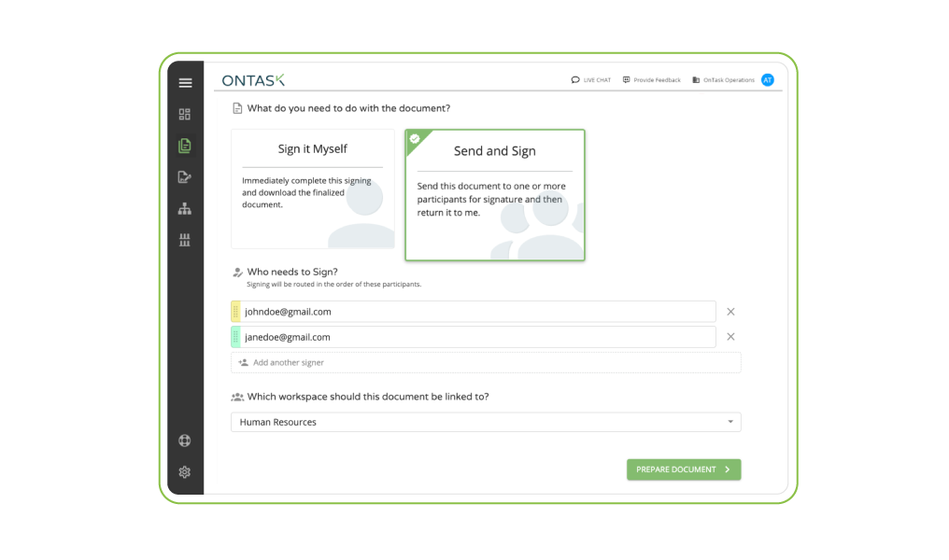Open the hamburger menu in sidebar
The width and height of the screenshot is (949, 560).
(x=185, y=83)
